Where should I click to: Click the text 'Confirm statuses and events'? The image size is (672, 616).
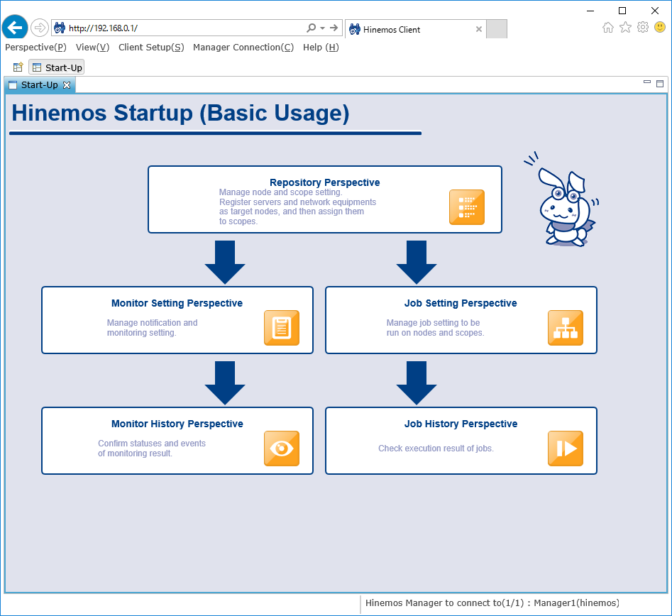pyautogui.click(x=152, y=444)
